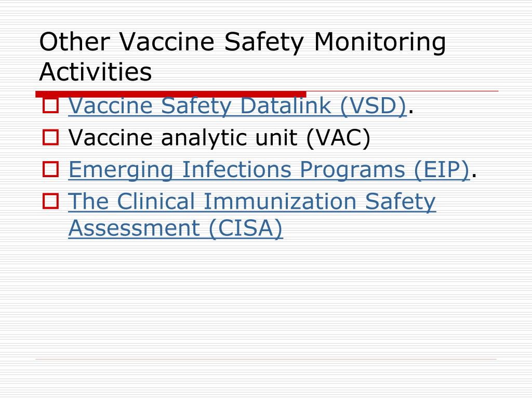Click square bullet beside The Clinical Immunization
This screenshot has width=532, height=399.
click(50, 201)
